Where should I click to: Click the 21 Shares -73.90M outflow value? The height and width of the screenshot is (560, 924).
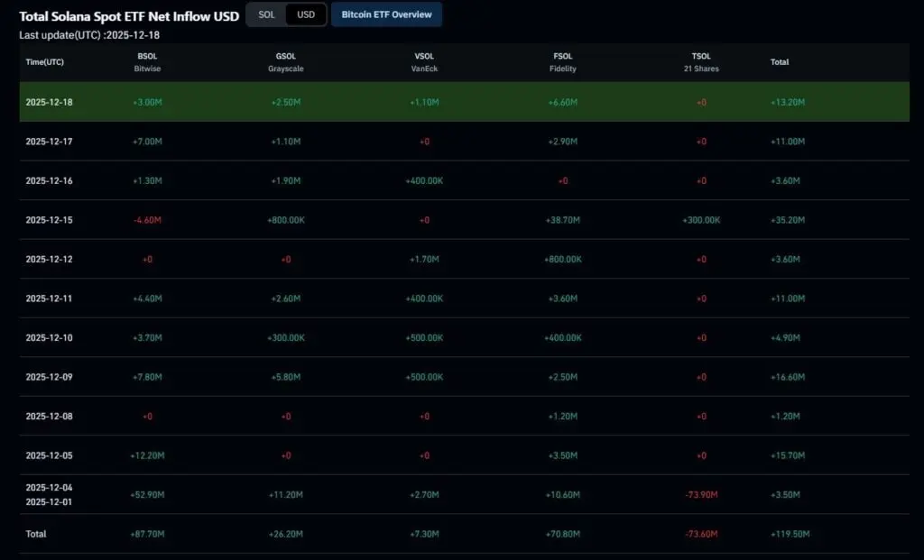(701, 494)
